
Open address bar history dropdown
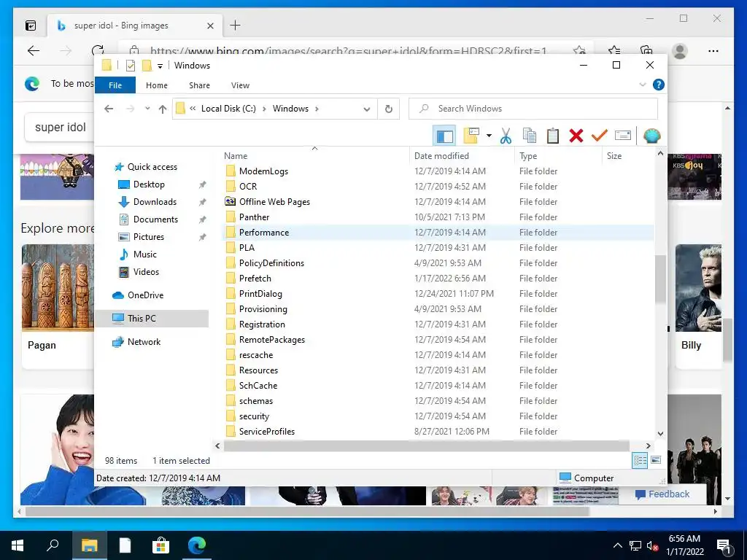366,109
